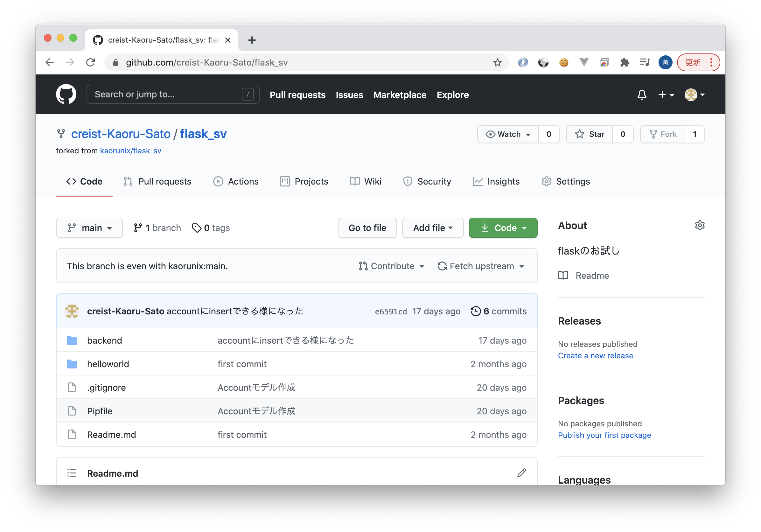The height and width of the screenshot is (532, 761).
Task: Switch to the Insights tab
Action: coord(496,182)
